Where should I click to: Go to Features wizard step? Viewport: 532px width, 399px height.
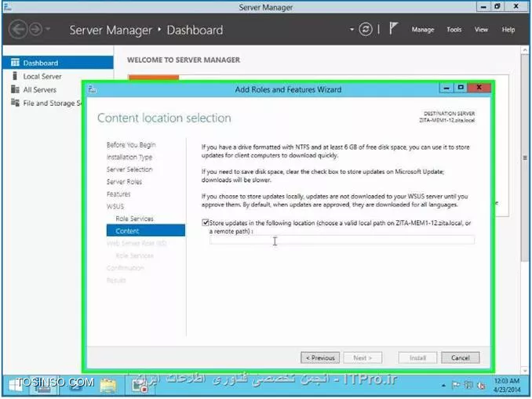(118, 194)
